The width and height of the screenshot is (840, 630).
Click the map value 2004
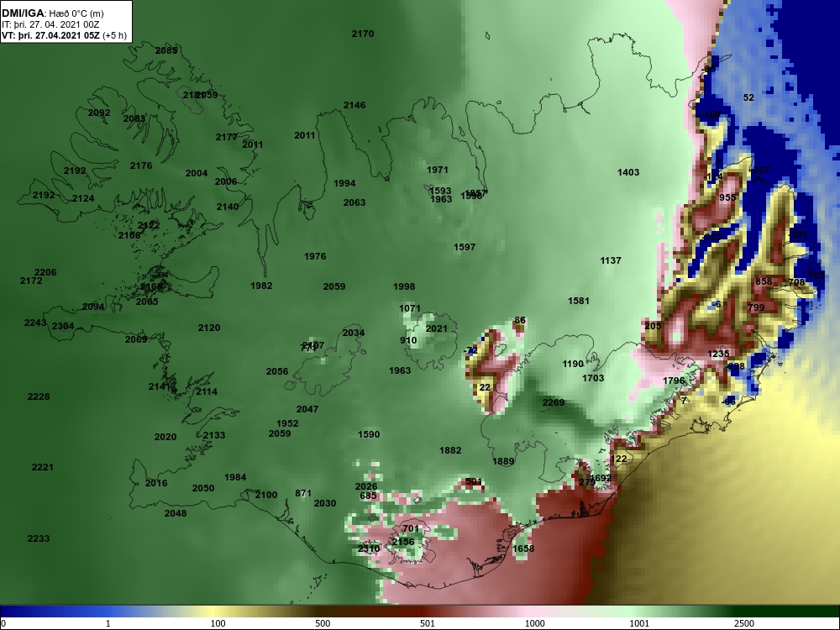197,174
